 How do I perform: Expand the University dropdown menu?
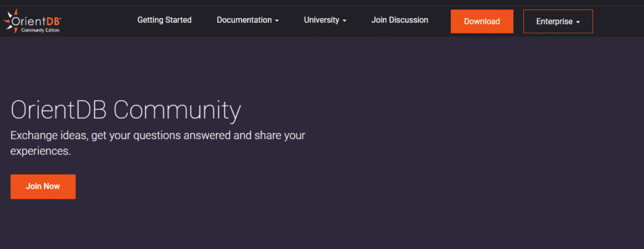pos(325,19)
